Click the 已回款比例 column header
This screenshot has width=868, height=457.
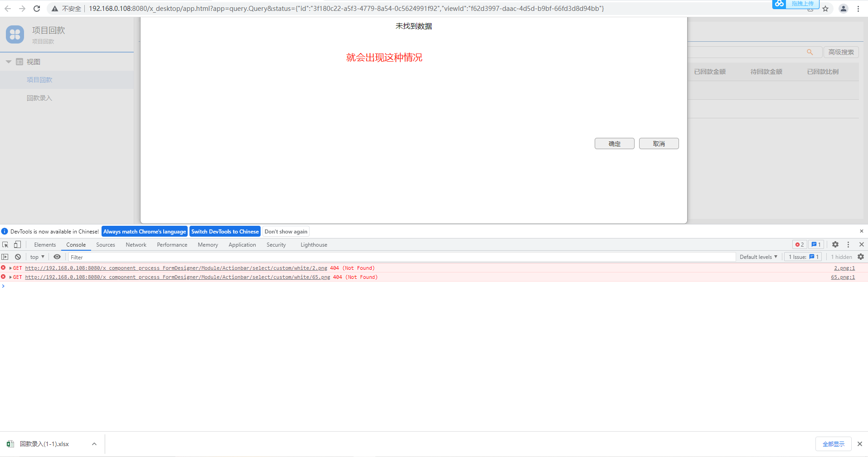[823, 72]
